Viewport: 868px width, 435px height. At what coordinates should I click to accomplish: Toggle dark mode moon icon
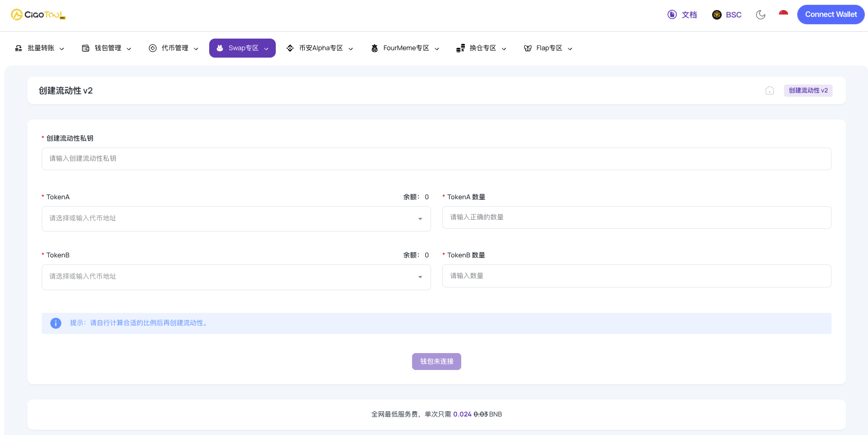coord(761,15)
